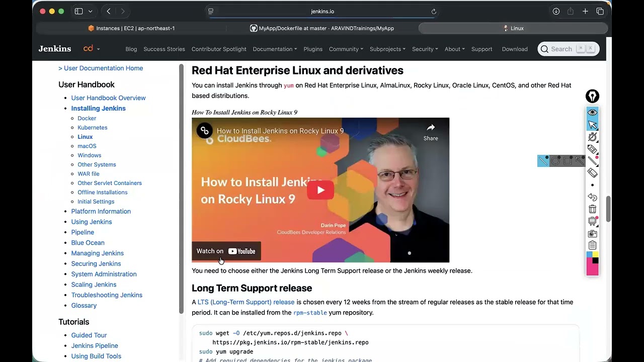Click the jenkins.io address bar
The height and width of the screenshot is (362, 644).
(322, 11)
